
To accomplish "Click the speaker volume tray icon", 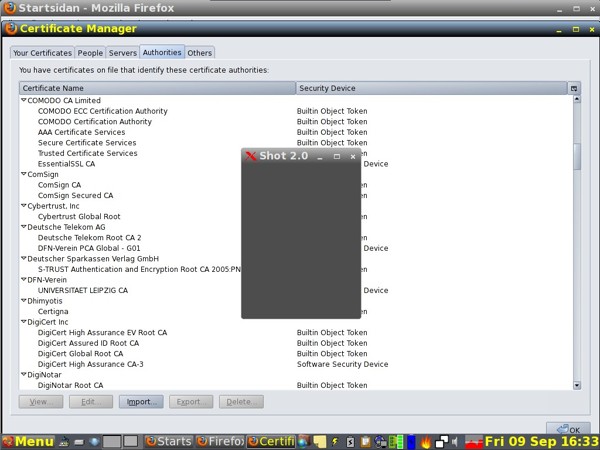I will click(455, 441).
